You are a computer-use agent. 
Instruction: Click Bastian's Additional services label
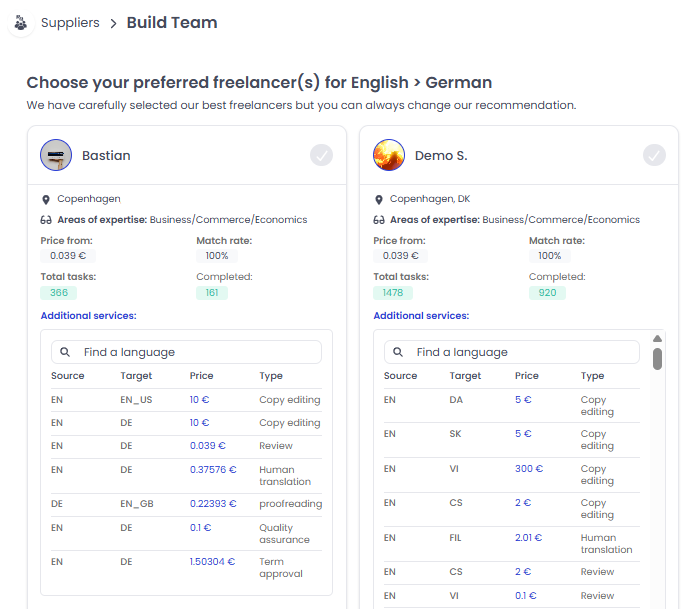[89, 316]
